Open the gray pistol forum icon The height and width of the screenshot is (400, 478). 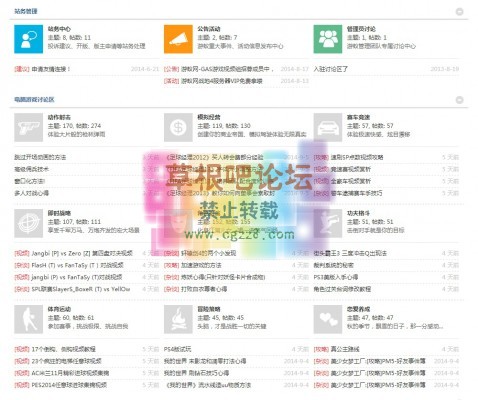pyautogui.click(x=28, y=127)
